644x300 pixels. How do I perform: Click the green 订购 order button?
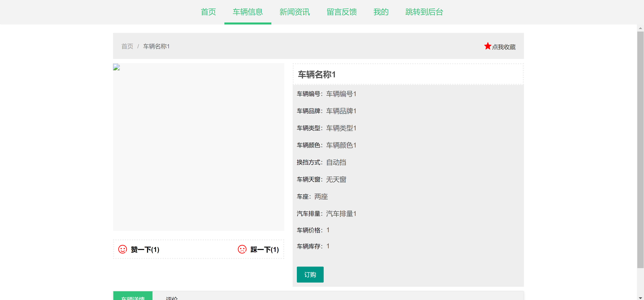pyautogui.click(x=310, y=274)
